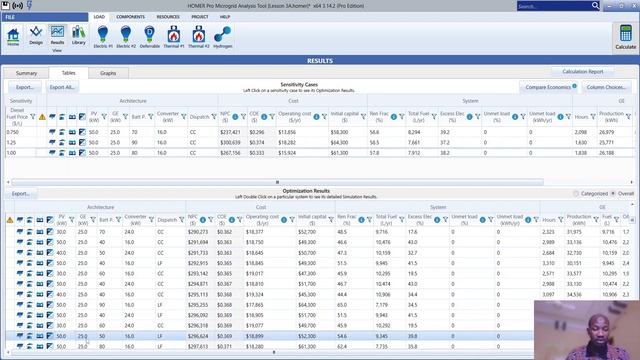Click warning icon in Optimization Results header
This screenshot has width=640, height=360.
(x=10, y=220)
